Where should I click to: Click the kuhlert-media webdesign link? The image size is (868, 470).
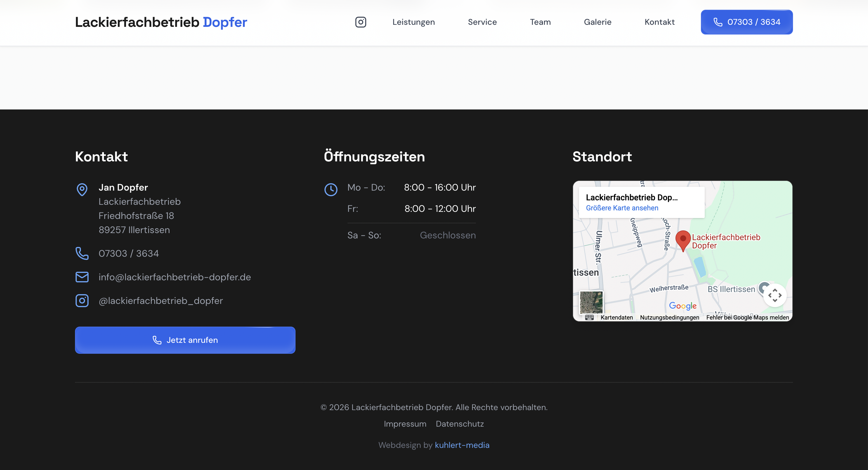(x=462, y=445)
